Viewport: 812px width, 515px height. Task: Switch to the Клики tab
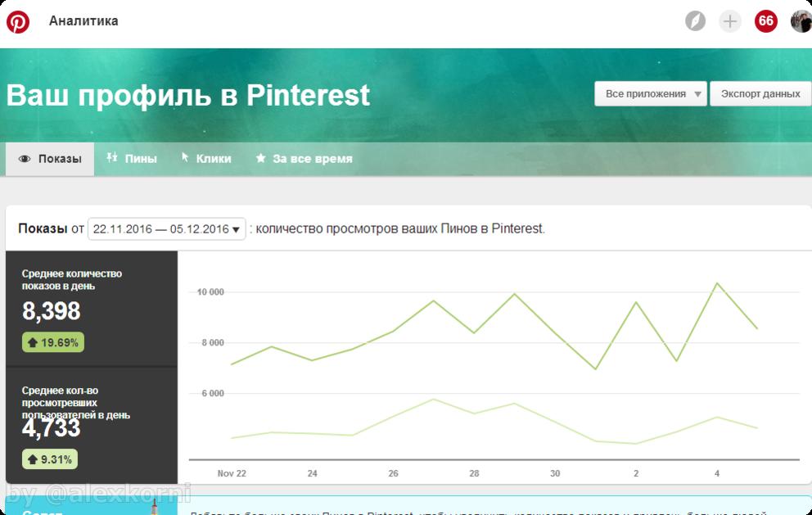pyautogui.click(x=206, y=159)
